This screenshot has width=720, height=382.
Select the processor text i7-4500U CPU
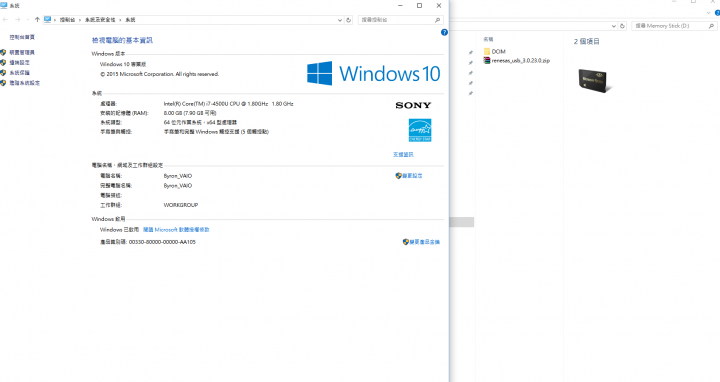pos(228,104)
